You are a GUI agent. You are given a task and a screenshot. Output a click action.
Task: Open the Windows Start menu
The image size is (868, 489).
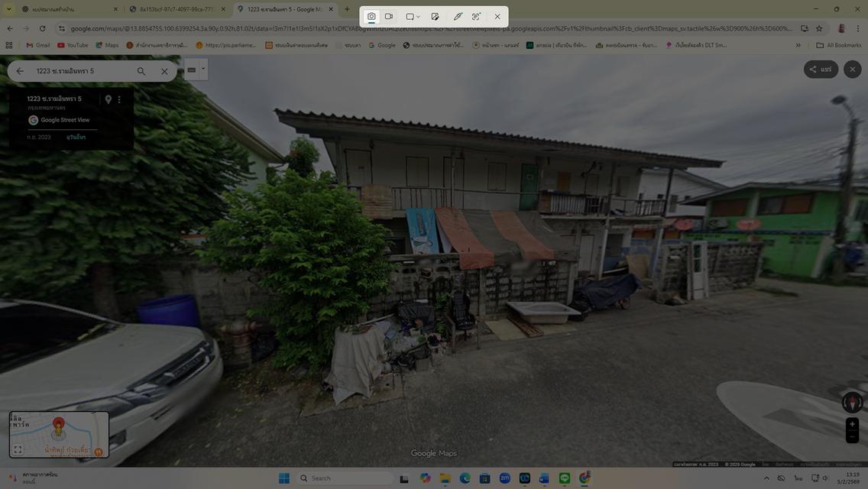point(284,478)
